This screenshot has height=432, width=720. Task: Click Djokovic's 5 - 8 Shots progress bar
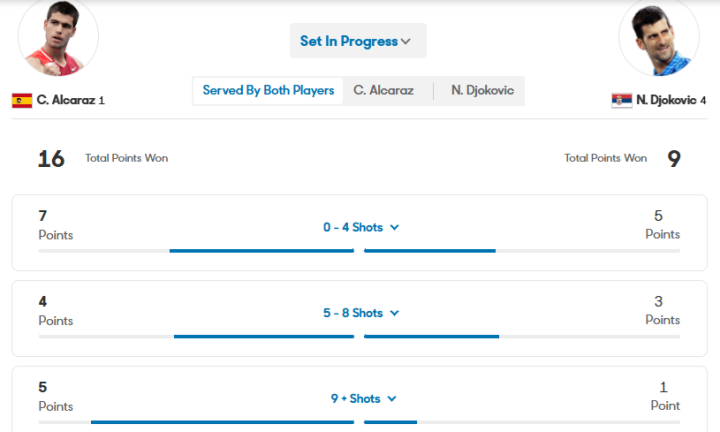[431, 336]
